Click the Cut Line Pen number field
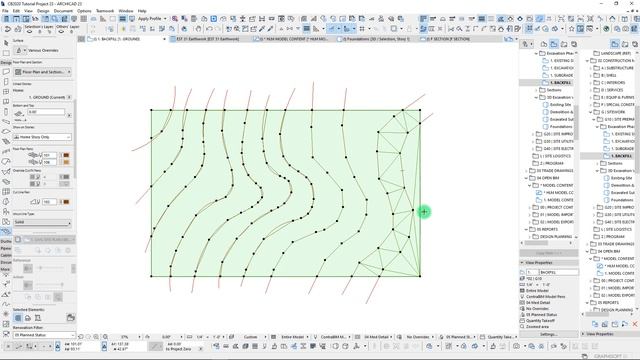Image resolution: width=640 pixels, height=360 pixels. [49, 202]
